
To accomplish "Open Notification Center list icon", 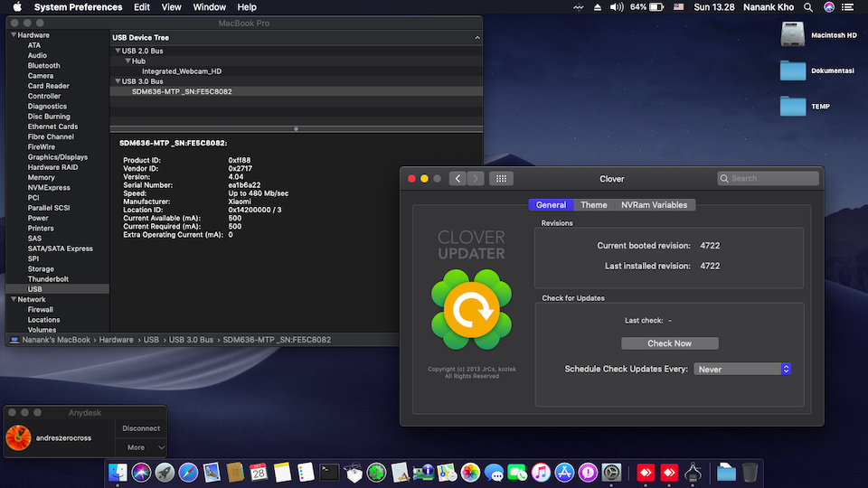I will click(847, 7).
